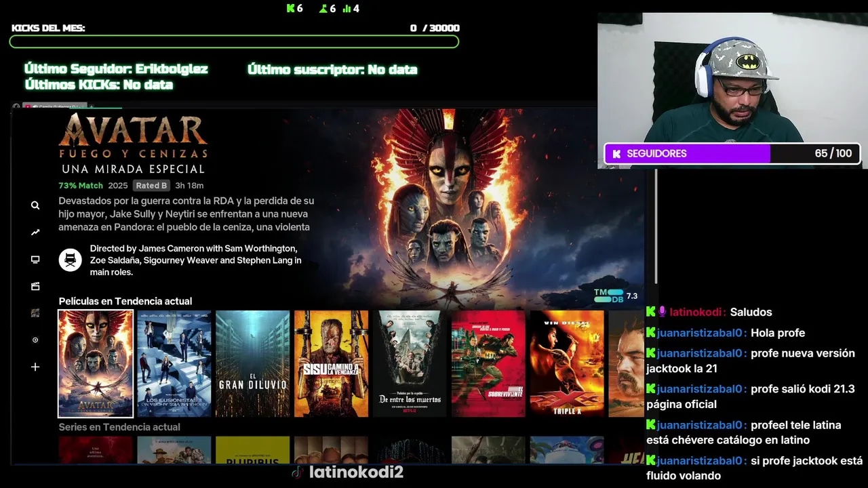Click the microphone badge next to latinokodi
Image resolution: width=868 pixels, height=488 pixels.
(663, 312)
